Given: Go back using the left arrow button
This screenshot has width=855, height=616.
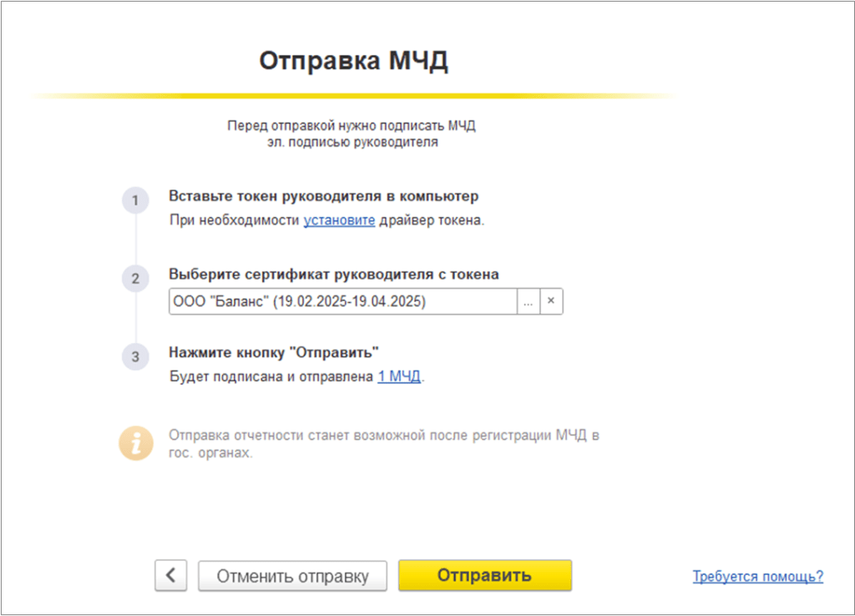Looking at the screenshot, I should pyautogui.click(x=170, y=576).
